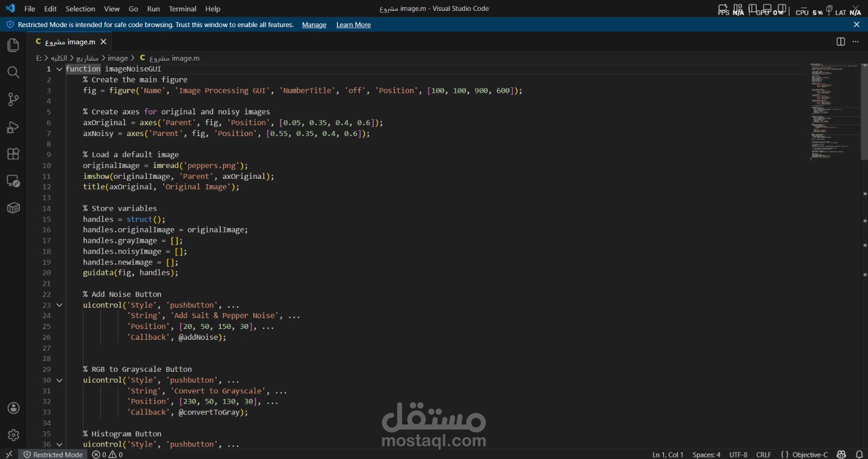This screenshot has width=868, height=459.
Task: Go to line via Ln 1, Col 1
Action: point(668,454)
